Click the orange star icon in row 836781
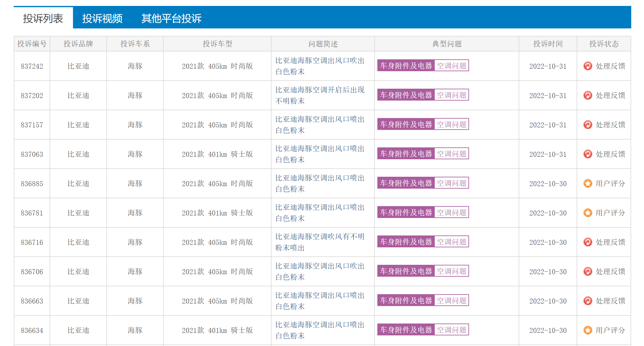Screen dimensions: 644x346 coord(588,213)
